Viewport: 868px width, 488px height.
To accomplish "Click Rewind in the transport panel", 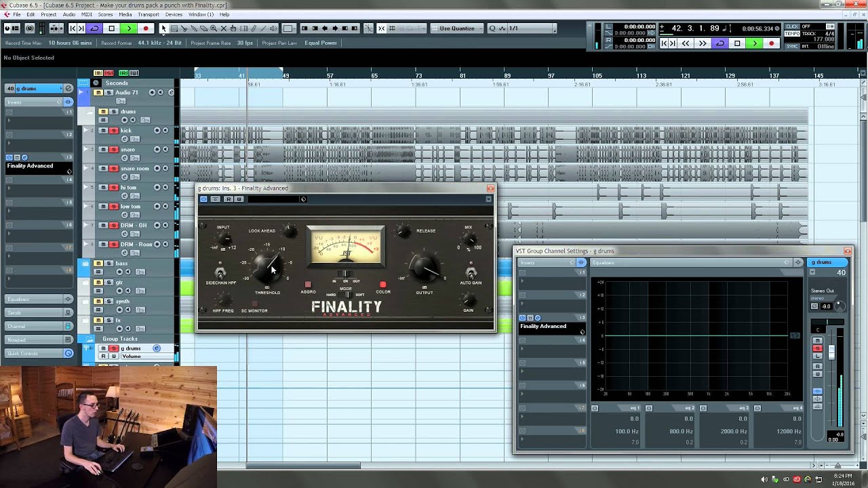I will pyautogui.click(x=686, y=43).
